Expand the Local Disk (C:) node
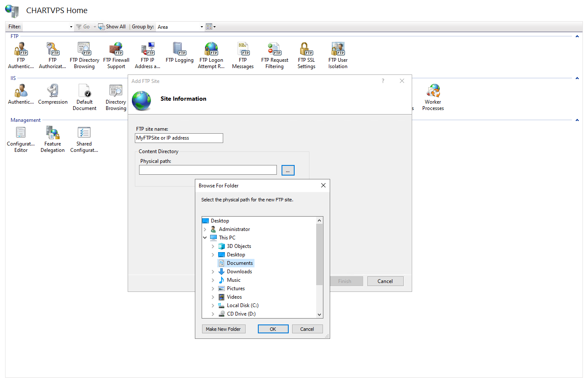Screen dimensions: 588x382 click(213, 305)
